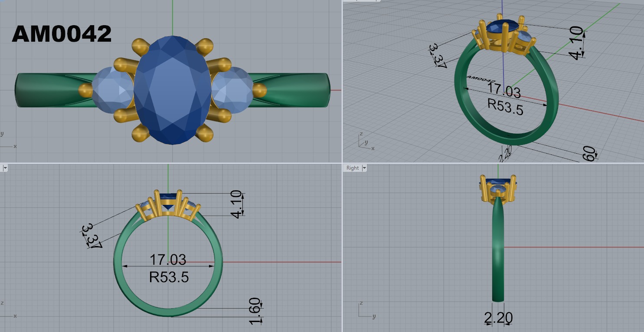The image size is (644, 332).
Task: Select the 3.37 dimension in the front view
Action: (92, 236)
